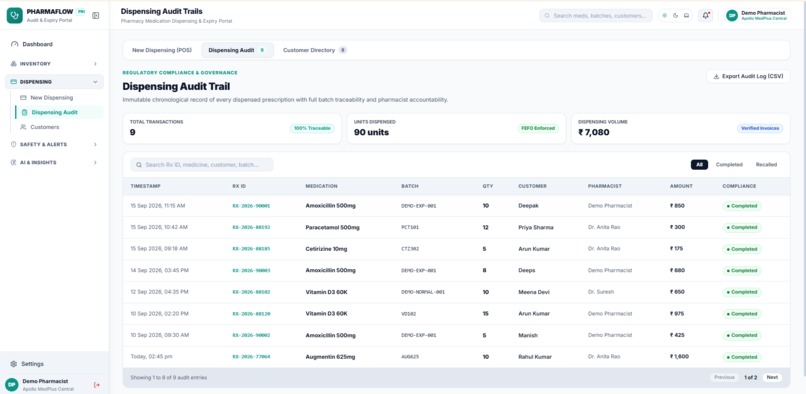This screenshot has height=394, width=806.
Task: Click the Compliance column header
Action: (739, 186)
